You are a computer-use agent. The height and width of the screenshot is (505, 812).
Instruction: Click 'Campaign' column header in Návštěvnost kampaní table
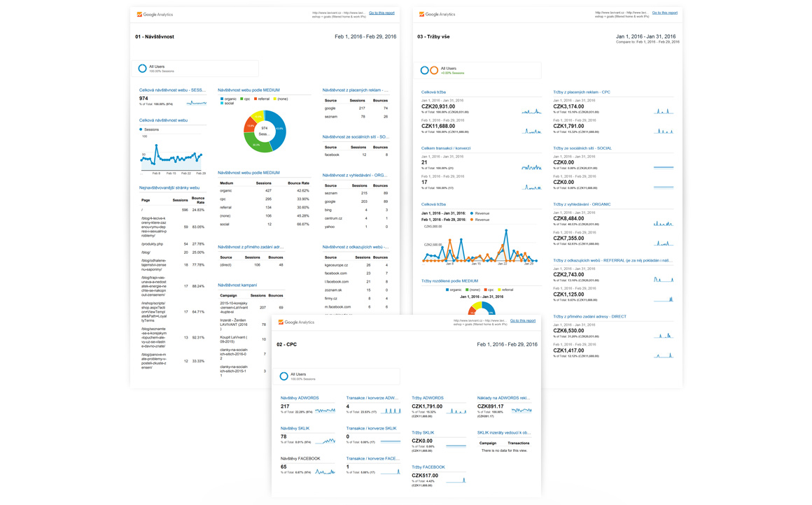point(228,295)
